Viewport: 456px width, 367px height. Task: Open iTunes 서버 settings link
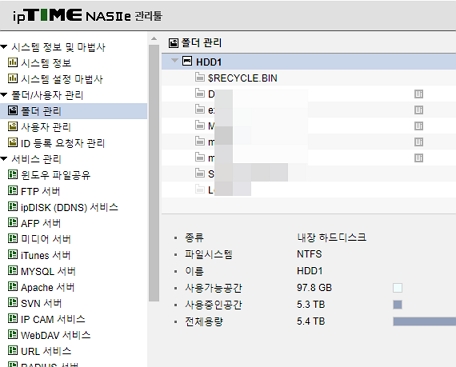tap(46, 255)
